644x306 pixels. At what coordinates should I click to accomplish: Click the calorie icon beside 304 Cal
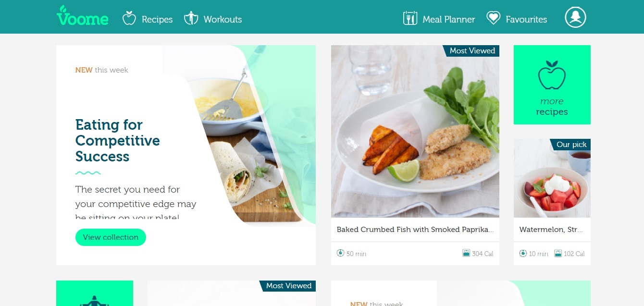[x=466, y=253]
